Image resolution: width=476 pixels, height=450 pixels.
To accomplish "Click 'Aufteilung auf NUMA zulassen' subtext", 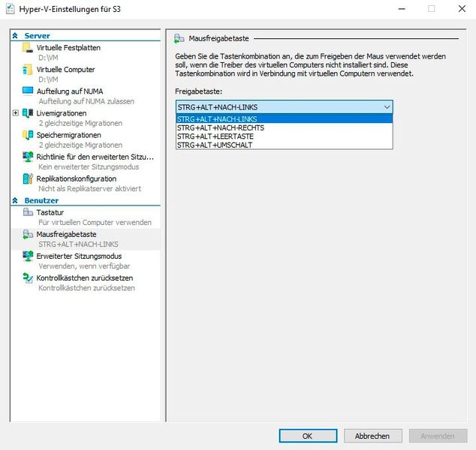I will coord(86,101).
